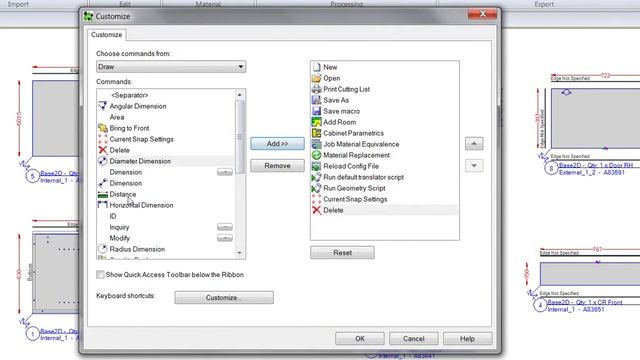Image resolution: width=640 pixels, height=360 pixels.
Task: Select the Horizontal Dimension icon
Action: 102,205
